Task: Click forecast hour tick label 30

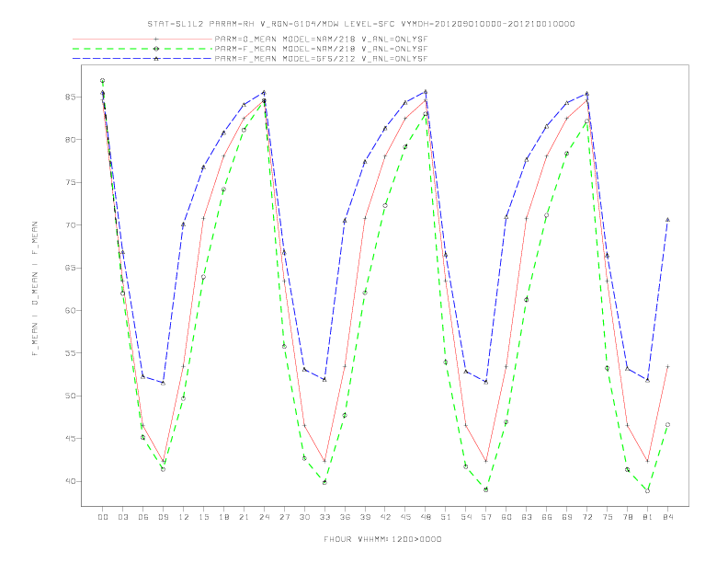Action: click(304, 517)
